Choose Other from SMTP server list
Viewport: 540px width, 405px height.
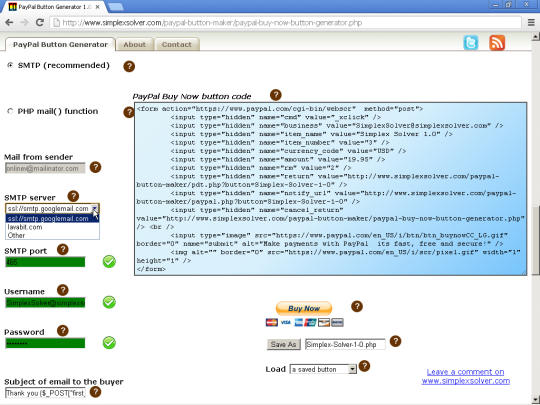pos(52,235)
